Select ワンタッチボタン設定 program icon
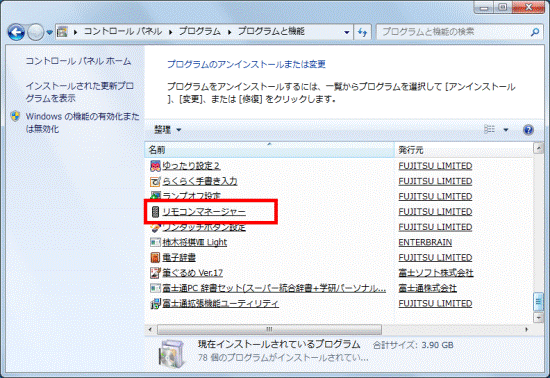The image size is (550, 378). pos(155,228)
